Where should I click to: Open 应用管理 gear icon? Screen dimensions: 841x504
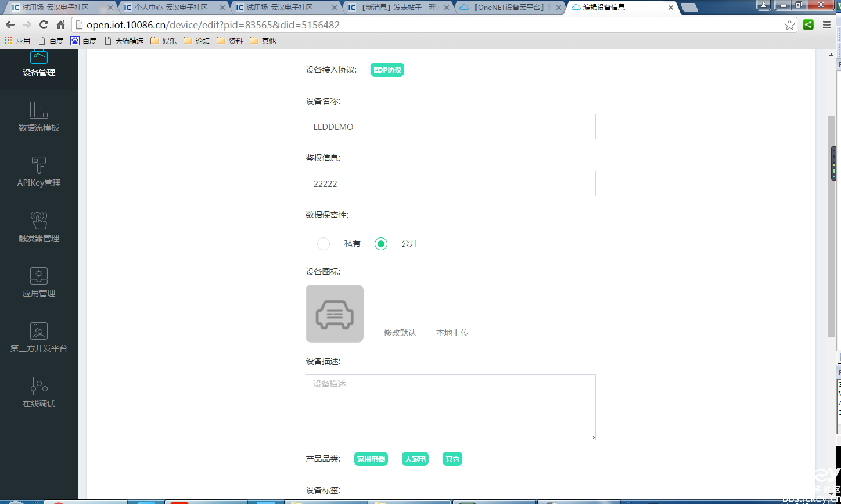coord(39,275)
